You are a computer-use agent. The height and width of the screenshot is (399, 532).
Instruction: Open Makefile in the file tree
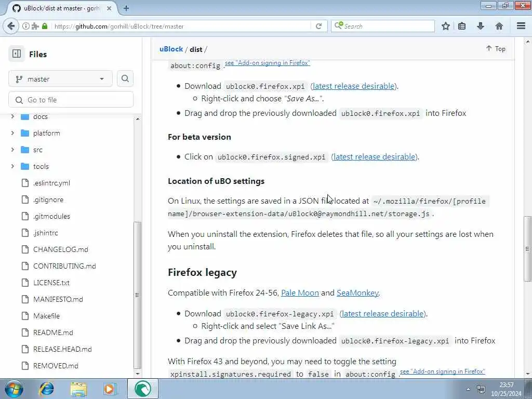(46, 316)
